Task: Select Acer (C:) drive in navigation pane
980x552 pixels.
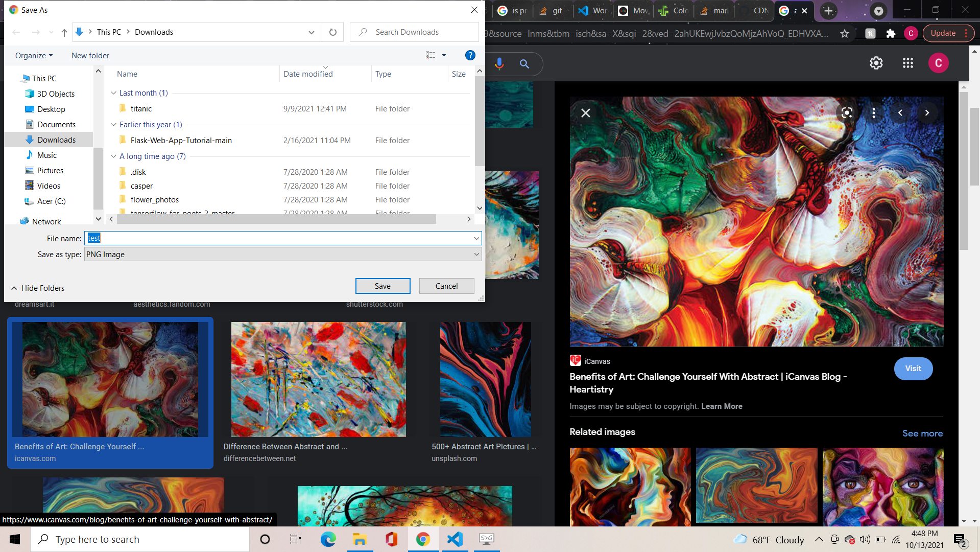Action: [x=51, y=201]
